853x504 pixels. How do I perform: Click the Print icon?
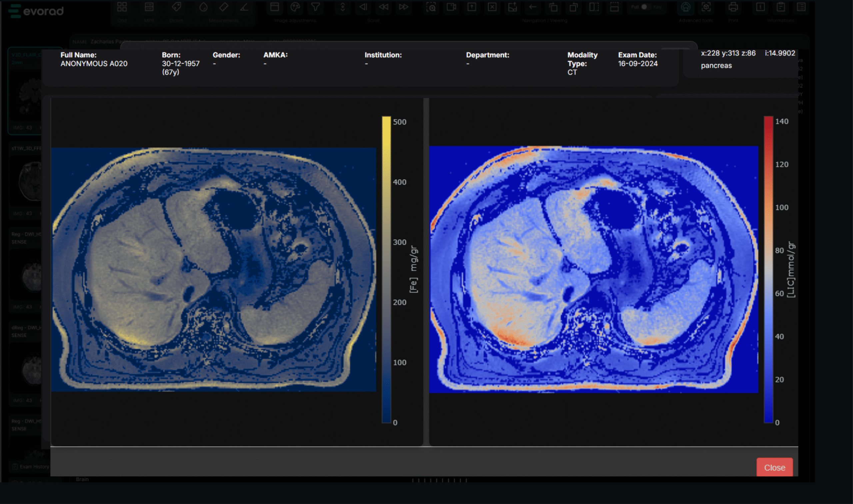coord(733,7)
